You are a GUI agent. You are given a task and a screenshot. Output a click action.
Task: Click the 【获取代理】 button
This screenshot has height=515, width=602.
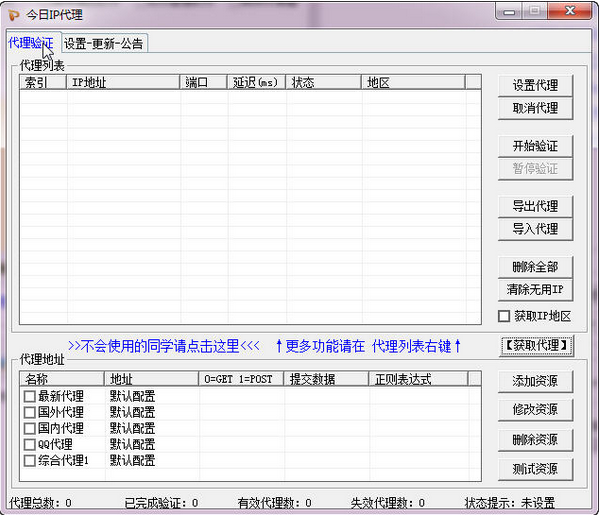click(x=536, y=346)
